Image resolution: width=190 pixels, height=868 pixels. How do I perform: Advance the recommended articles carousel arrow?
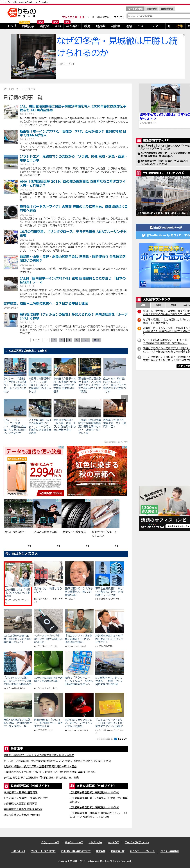tap(124, 398)
